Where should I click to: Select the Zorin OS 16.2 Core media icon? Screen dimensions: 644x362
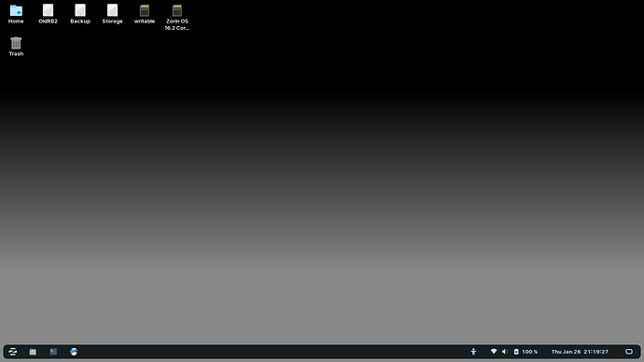(177, 17)
